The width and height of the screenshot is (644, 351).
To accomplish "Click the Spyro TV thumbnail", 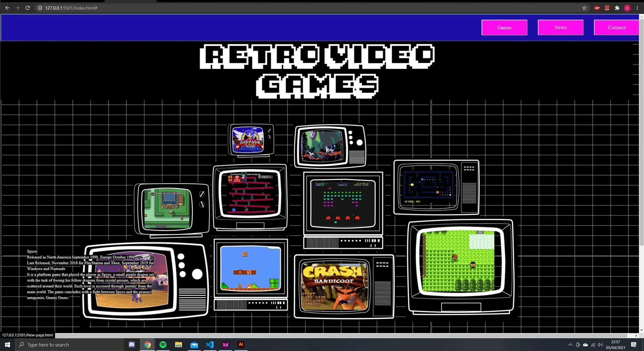I will click(x=146, y=281).
